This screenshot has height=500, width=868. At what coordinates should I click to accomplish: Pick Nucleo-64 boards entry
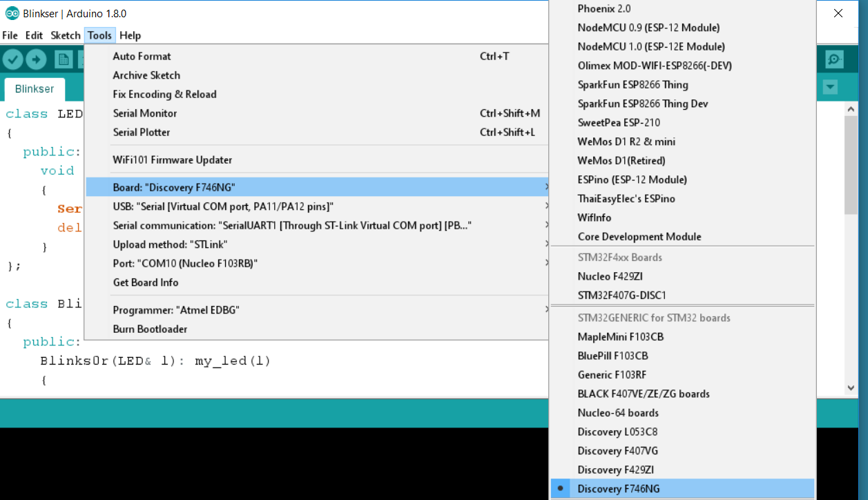point(682,413)
